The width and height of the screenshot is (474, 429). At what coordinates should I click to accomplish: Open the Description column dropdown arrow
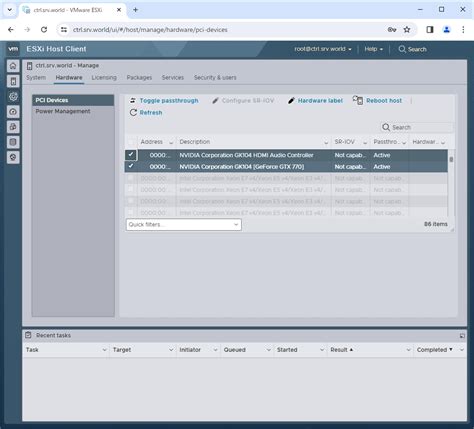(326, 142)
